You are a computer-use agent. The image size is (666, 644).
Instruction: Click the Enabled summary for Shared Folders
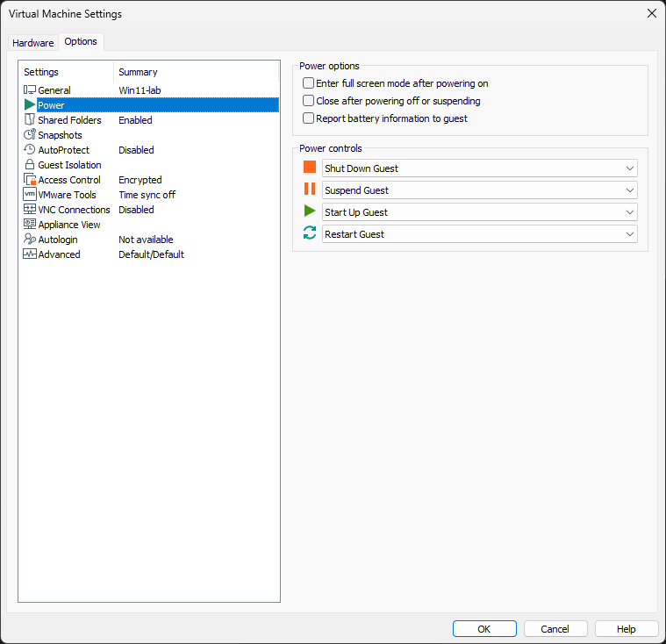pos(135,120)
